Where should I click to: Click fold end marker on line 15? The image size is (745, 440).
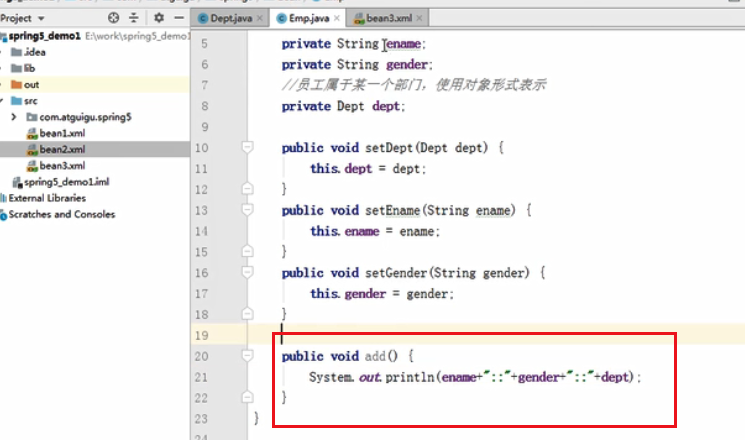[x=247, y=251]
